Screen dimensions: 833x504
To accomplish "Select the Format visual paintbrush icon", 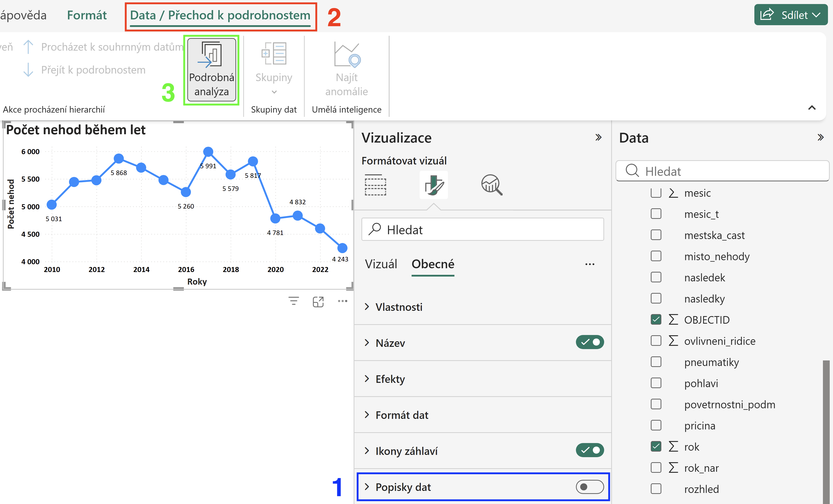I will point(434,185).
